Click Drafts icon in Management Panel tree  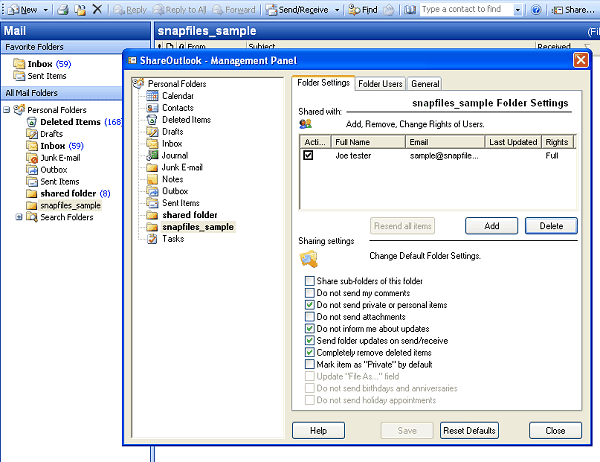152,131
